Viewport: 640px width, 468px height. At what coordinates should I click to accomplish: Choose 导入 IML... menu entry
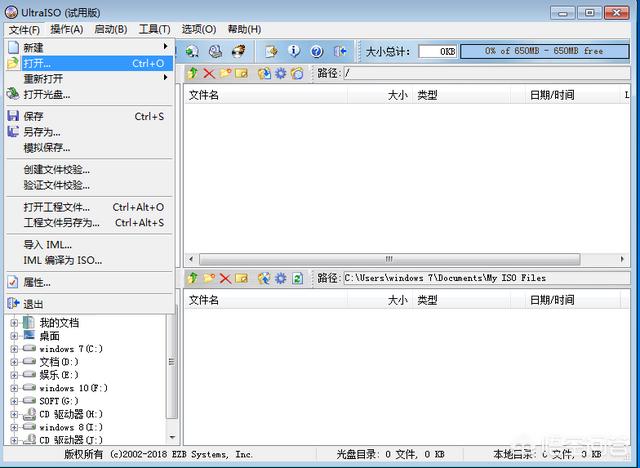89,245
